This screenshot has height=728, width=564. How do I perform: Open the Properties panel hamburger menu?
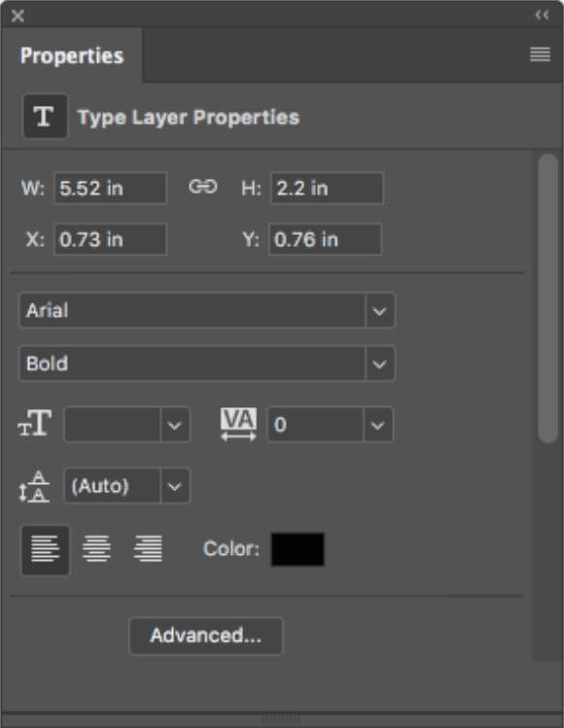click(540, 54)
